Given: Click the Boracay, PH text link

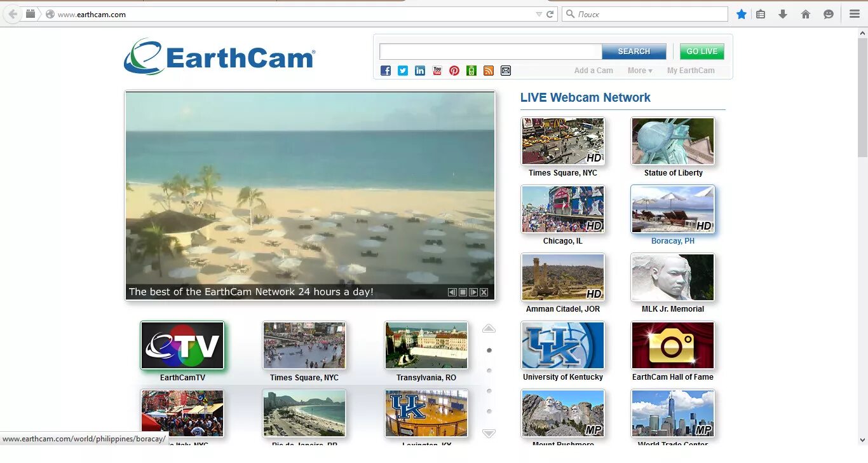Looking at the screenshot, I should (673, 241).
